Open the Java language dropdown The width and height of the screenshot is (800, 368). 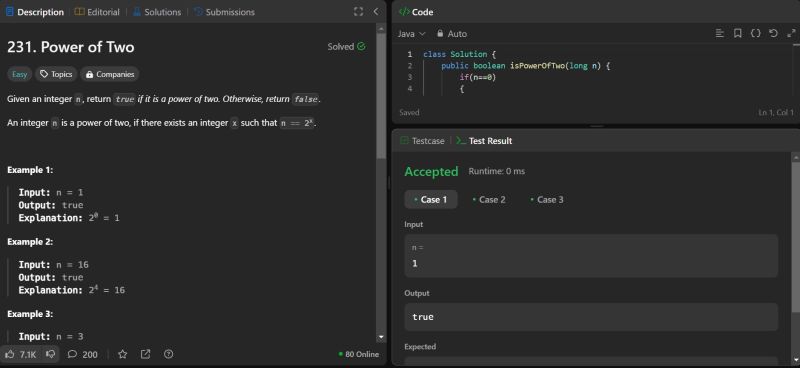411,34
